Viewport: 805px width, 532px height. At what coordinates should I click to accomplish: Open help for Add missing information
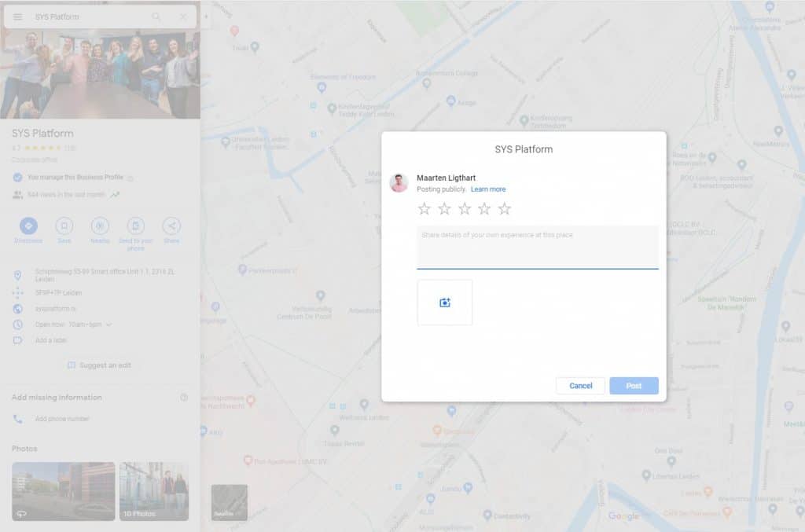[x=184, y=398]
